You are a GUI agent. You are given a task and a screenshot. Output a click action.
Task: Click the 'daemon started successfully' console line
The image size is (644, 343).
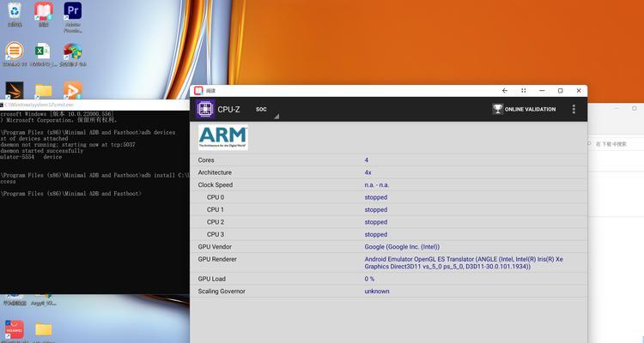click(x=42, y=151)
